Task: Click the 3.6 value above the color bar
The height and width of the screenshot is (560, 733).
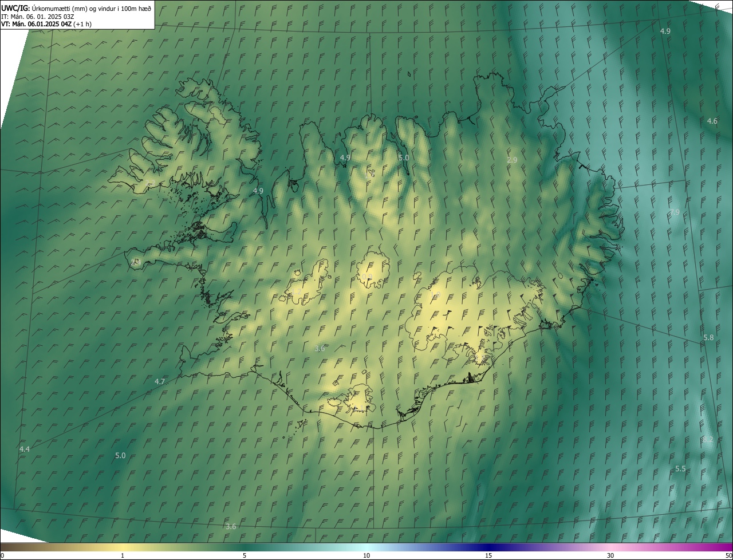Action: 231,526
